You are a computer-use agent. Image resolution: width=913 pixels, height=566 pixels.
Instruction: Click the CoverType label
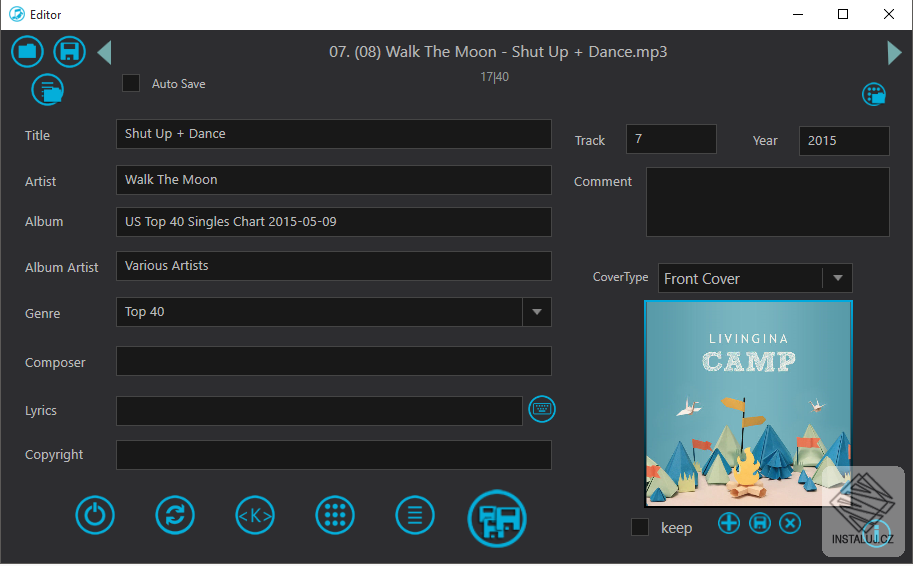pyautogui.click(x=620, y=278)
